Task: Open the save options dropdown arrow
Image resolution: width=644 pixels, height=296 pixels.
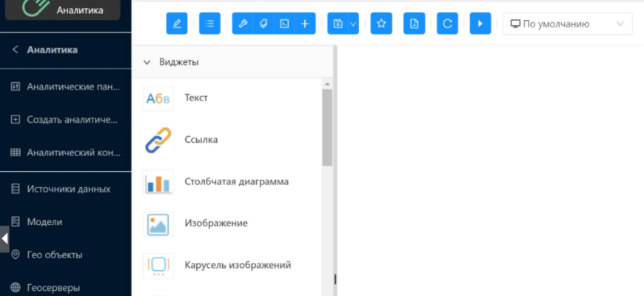Action: click(x=353, y=24)
